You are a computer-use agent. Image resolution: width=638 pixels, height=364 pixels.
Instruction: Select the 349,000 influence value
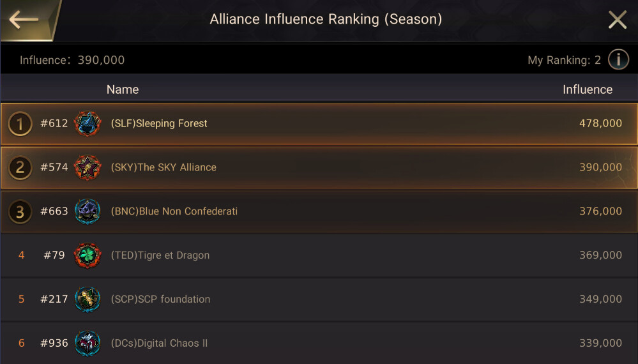(x=600, y=299)
